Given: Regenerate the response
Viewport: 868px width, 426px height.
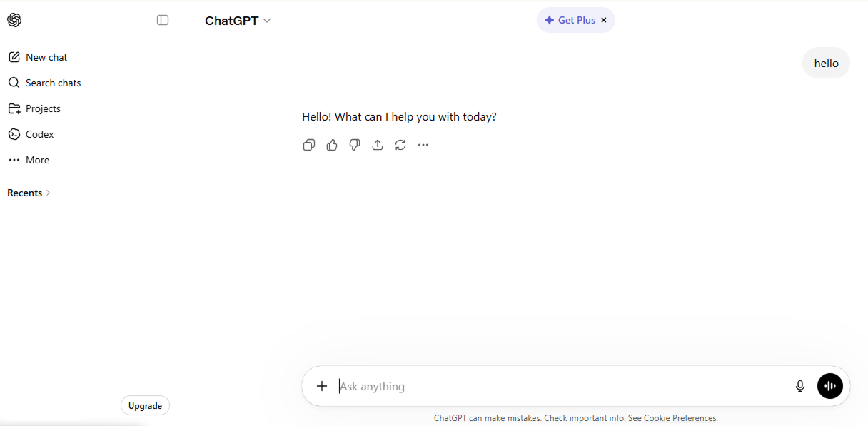Looking at the screenshot, I should pos(400,145).
